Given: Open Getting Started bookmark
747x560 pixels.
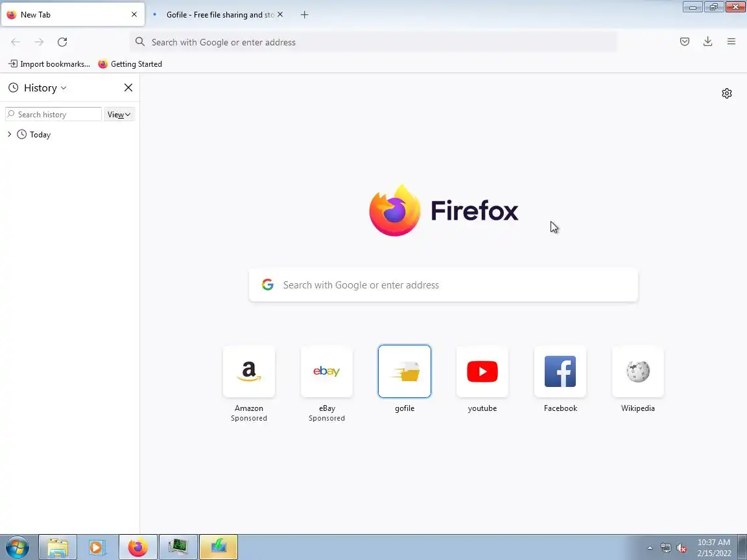Looking at the screenshot, I should [x=130, y=64].
